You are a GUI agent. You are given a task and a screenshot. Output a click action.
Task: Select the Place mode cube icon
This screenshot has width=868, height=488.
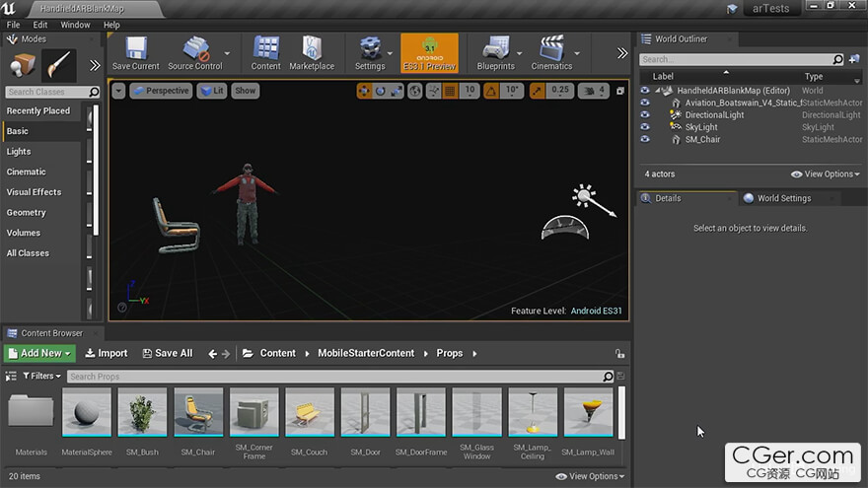coord(22,65)
